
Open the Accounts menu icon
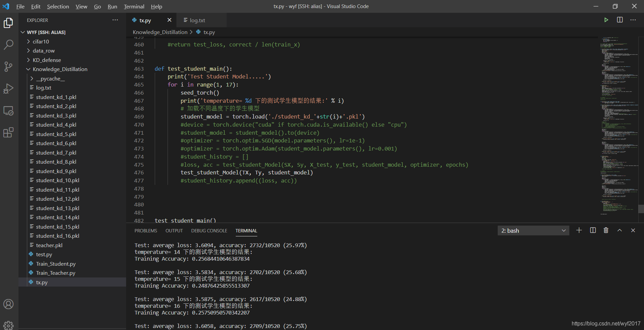point(8,304)
